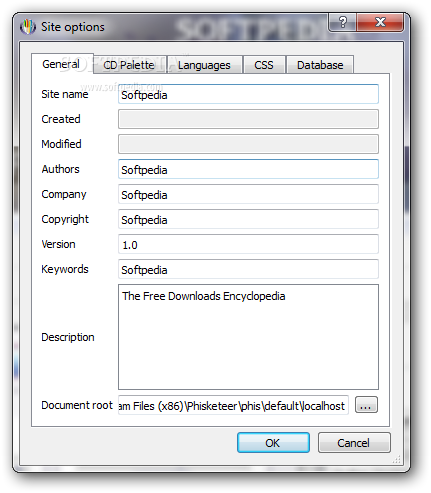
Task: Click the Version label
Action: coord(58,244)
